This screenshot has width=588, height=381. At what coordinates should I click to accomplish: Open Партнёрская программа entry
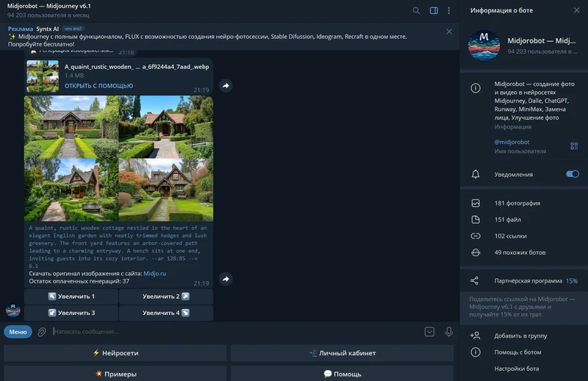pos(524,280)
